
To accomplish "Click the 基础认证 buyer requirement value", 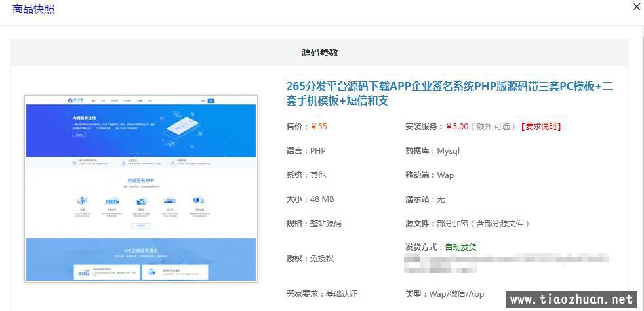I will (341, 294).
